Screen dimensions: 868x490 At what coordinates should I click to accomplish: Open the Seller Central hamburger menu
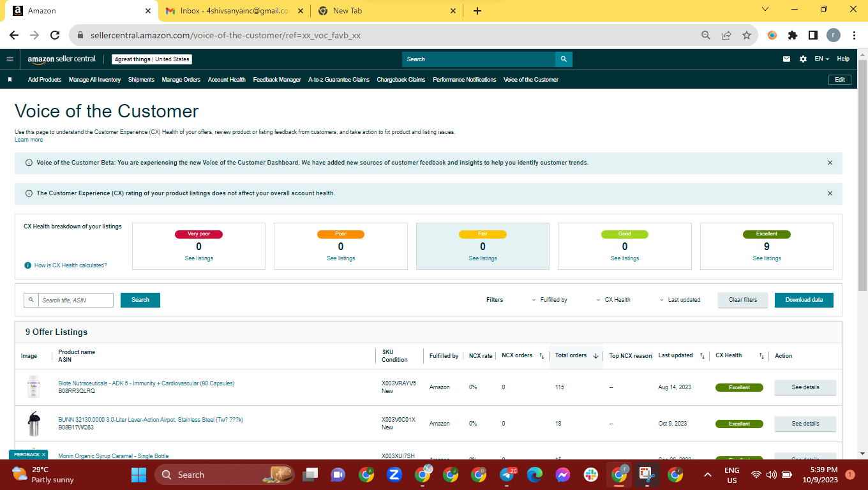pos(10,59)
